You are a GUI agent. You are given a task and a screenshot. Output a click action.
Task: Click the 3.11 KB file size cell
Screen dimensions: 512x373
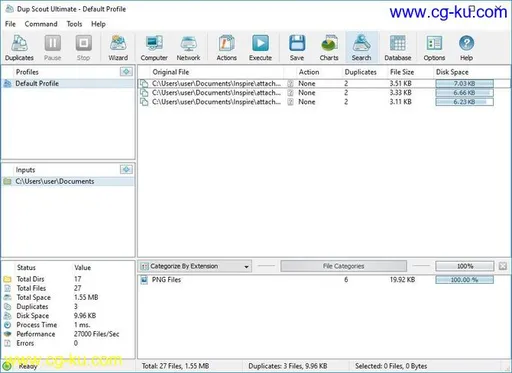401,102
